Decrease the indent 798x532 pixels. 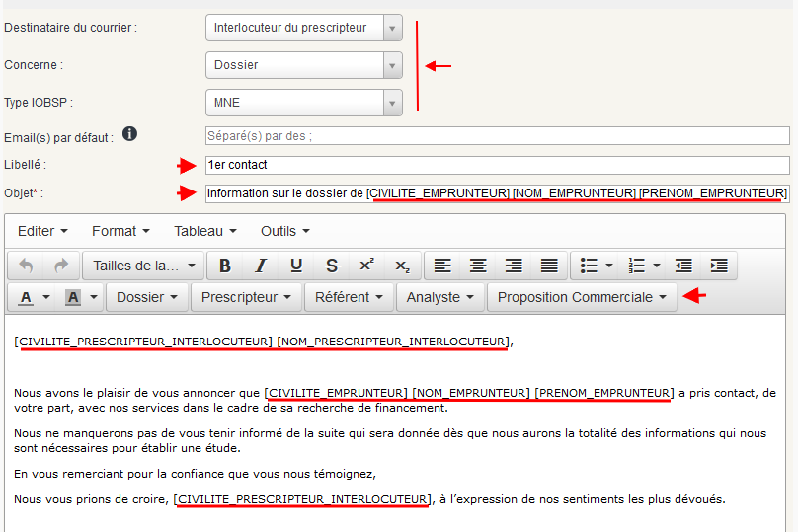[683, 266]
